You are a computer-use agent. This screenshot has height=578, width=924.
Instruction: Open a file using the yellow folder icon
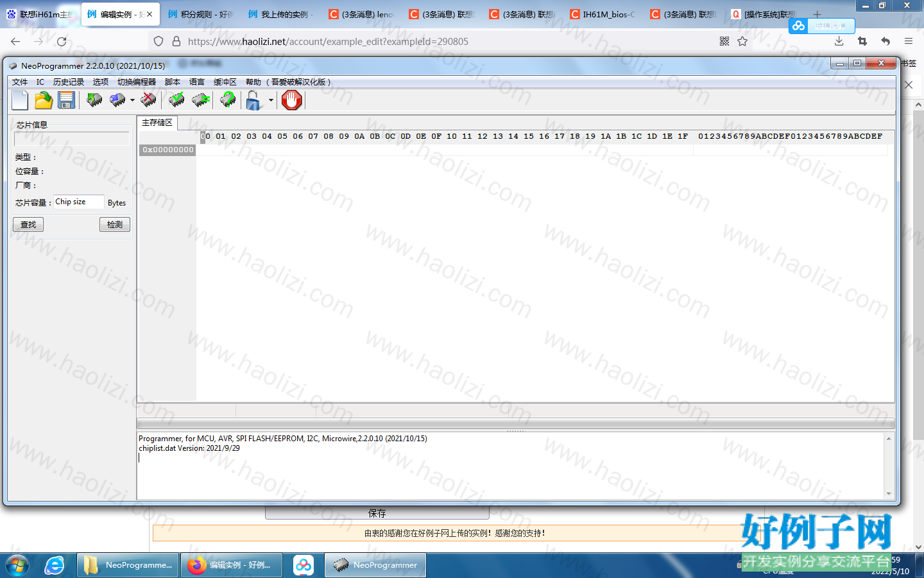pos(44,100)
